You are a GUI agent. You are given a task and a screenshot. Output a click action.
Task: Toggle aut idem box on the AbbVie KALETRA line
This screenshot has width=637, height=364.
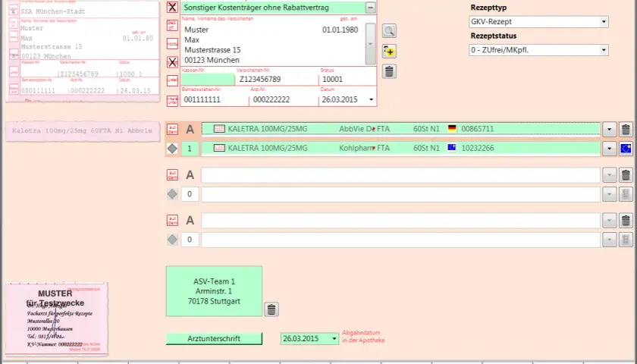click(x=172, y=129)
